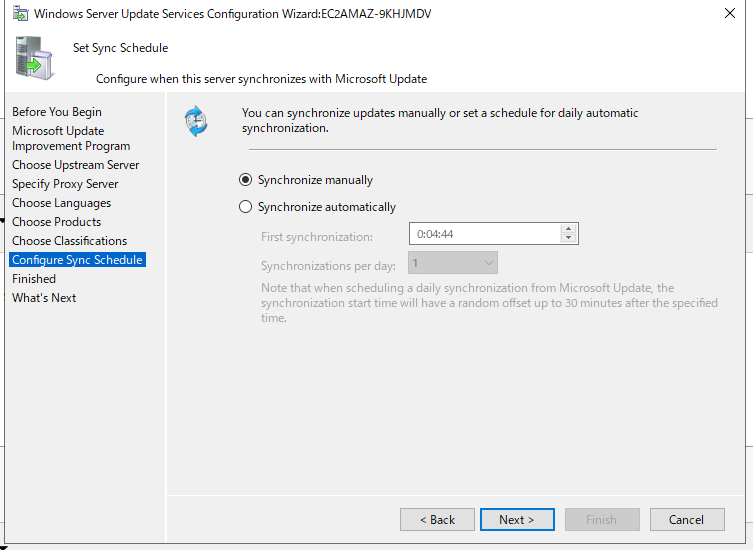This screenshot has height=550, width=753.
Task: Click the Set Sync Schedule heading
Action: point(121,48)
